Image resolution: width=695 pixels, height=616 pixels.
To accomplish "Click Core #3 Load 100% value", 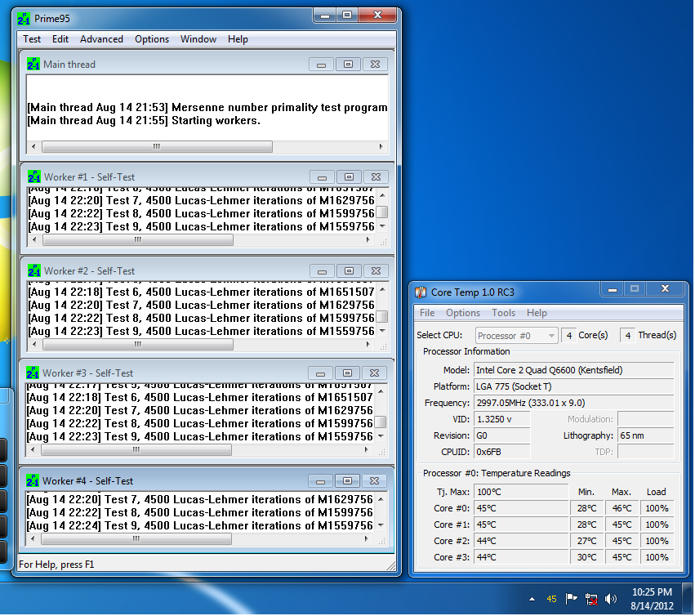I will coord(657,557).
